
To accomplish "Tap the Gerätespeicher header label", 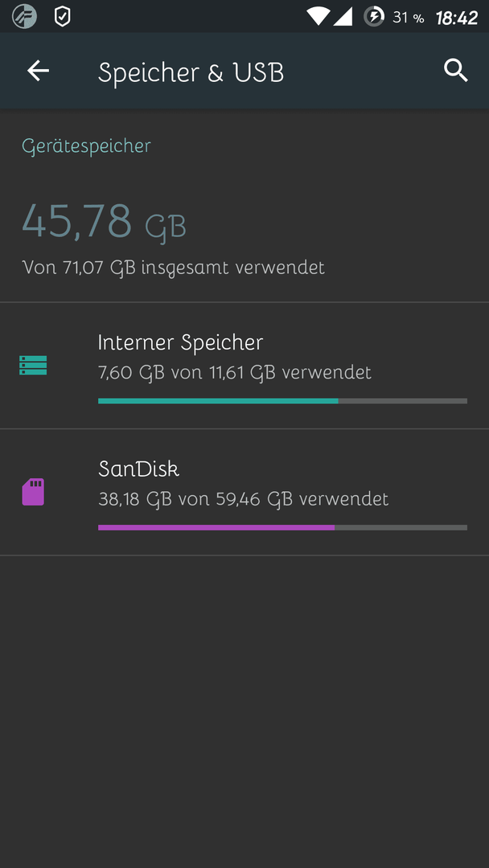I will (x=86, y=146).
